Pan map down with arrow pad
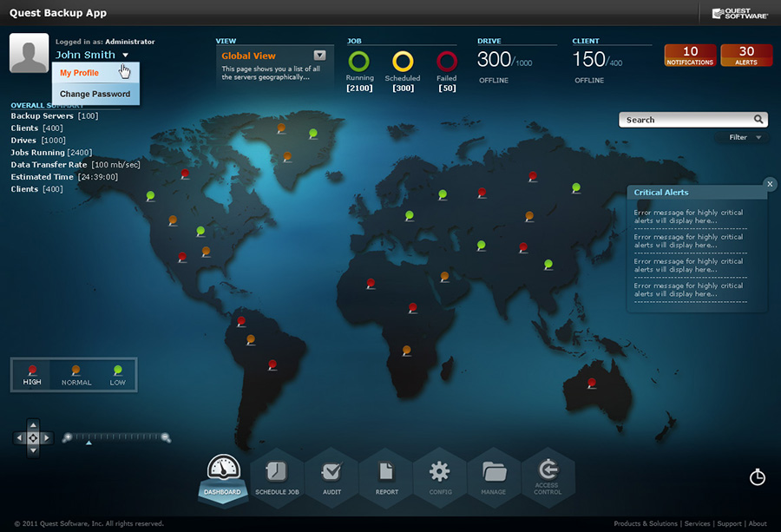The width and height of the screenshot is (781, 532). pos(33,450)
